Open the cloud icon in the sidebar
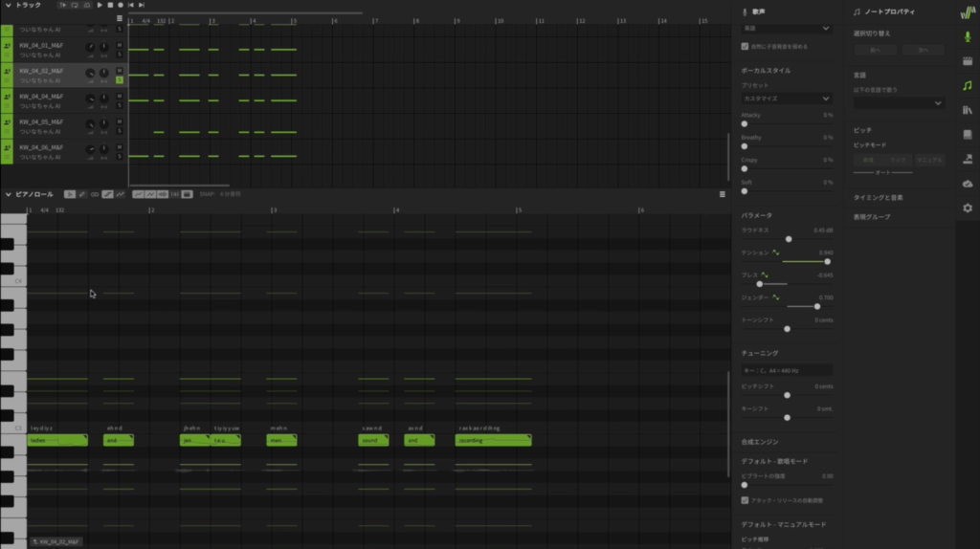 (x=967, y=184)
